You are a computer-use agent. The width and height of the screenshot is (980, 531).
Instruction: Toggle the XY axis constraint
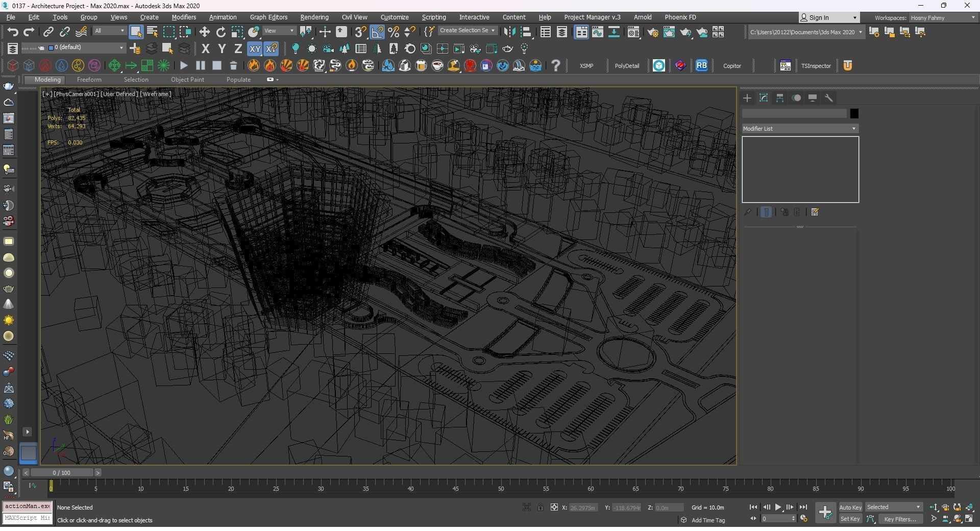[255, 49]
